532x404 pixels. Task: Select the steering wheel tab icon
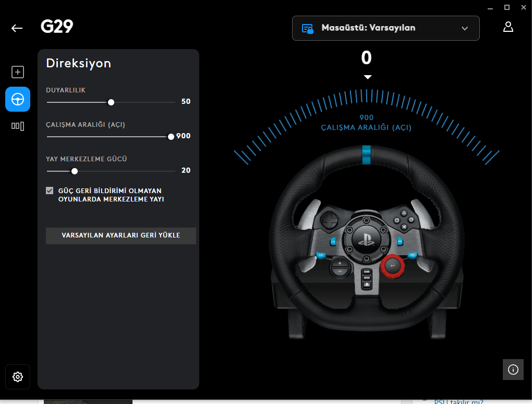point(18,99)
